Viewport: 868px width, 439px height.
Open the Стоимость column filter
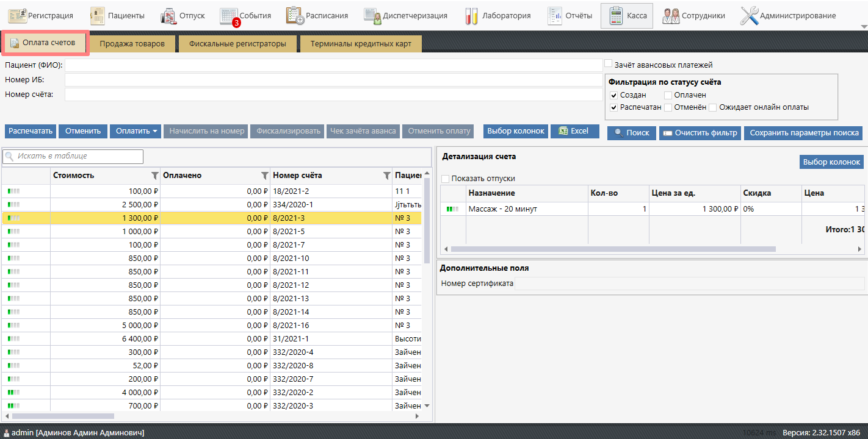(154, 176)
